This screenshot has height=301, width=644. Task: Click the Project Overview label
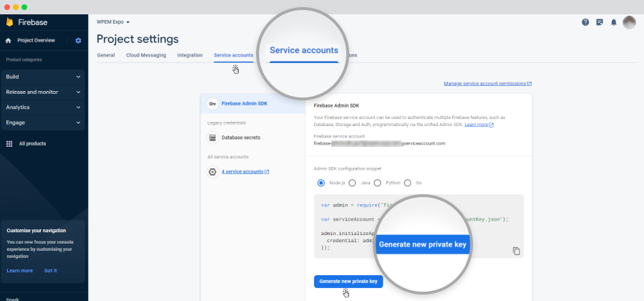point(36,41)
